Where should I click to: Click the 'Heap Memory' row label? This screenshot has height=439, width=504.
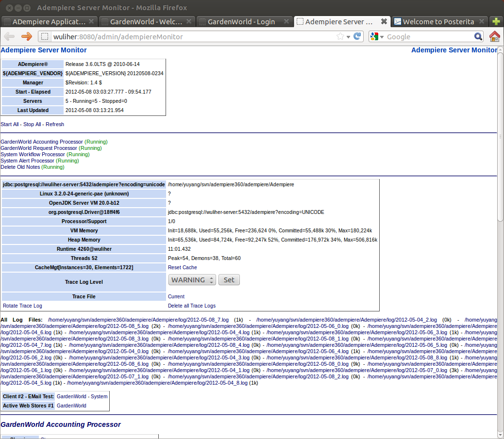(x=84, y=240)
